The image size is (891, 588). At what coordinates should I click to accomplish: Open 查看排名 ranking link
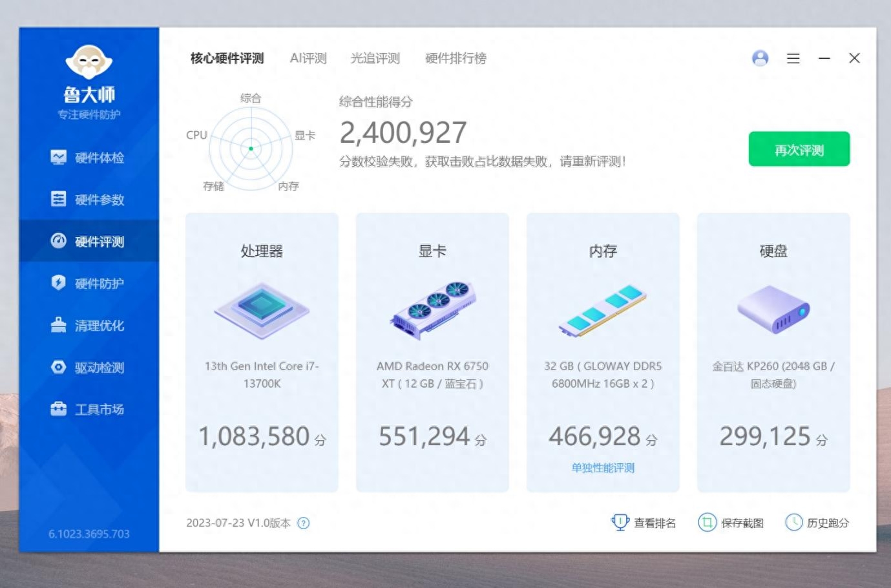pyautogui.click(x=655, y=523)
